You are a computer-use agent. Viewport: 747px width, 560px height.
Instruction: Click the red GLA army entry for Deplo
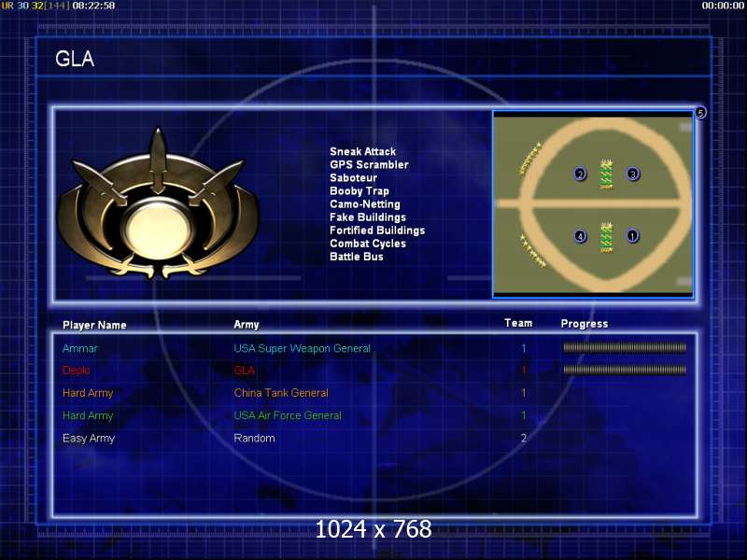click(x=245, y=371)
